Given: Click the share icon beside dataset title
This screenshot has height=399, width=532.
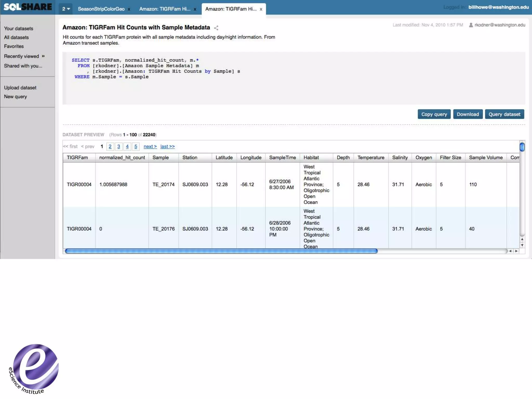Looking at the screenshot, I should point(216,28).
